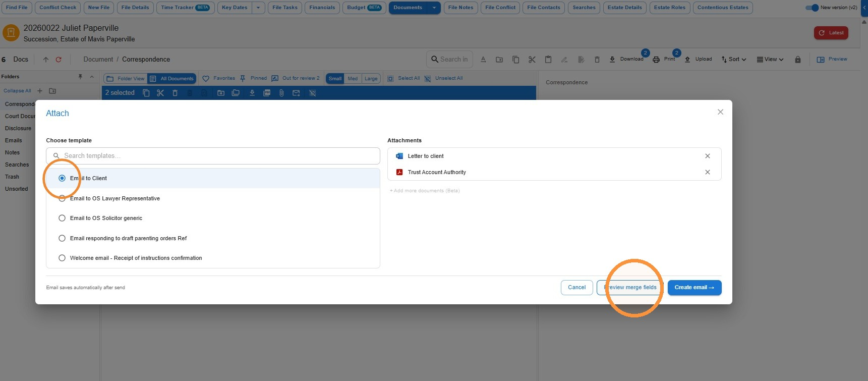The width and height of the screenshot is (868, 381).
Task: Remove Letter to client attachment
Action: [x=708, y=156]
